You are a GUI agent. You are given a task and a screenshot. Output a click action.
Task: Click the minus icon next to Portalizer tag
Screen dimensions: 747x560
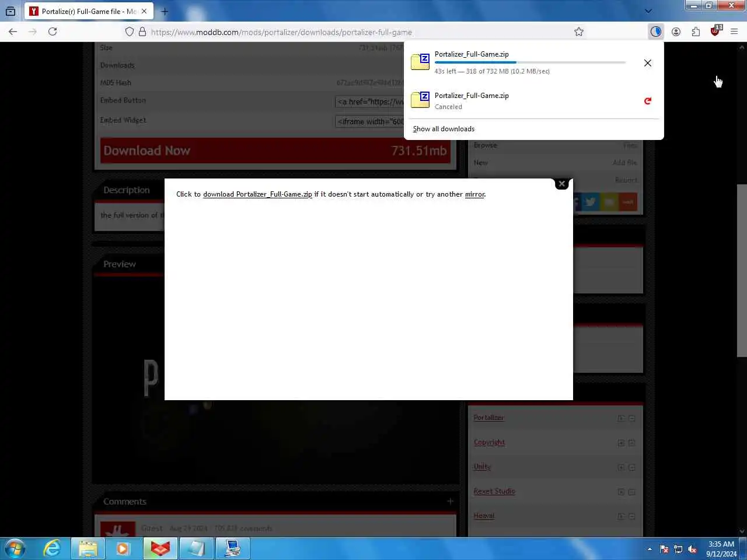[631, 418]
